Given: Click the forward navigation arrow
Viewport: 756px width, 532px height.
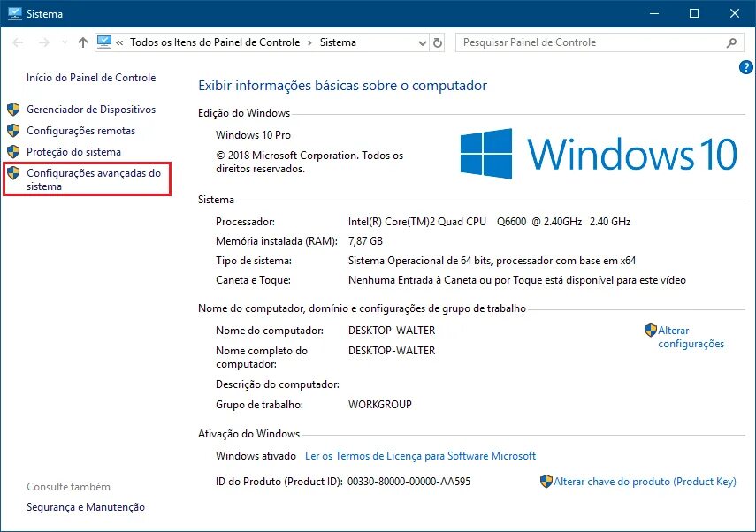Looking at the screenshot, I should click(x=44, y=42).
